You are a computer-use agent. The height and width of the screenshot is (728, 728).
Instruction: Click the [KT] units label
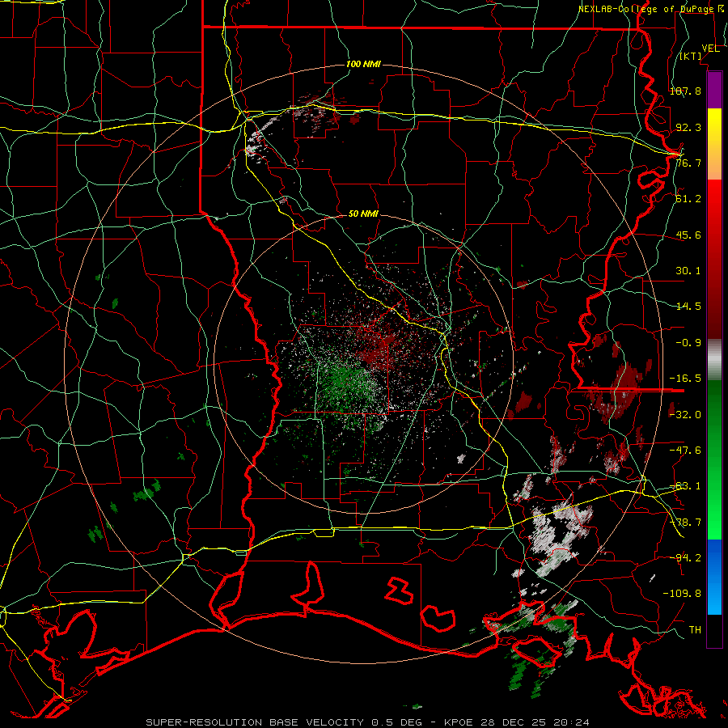[x=691, y=56]
